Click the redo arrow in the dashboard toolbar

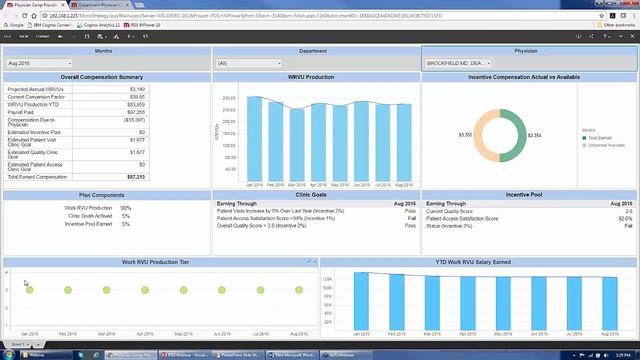74,37
